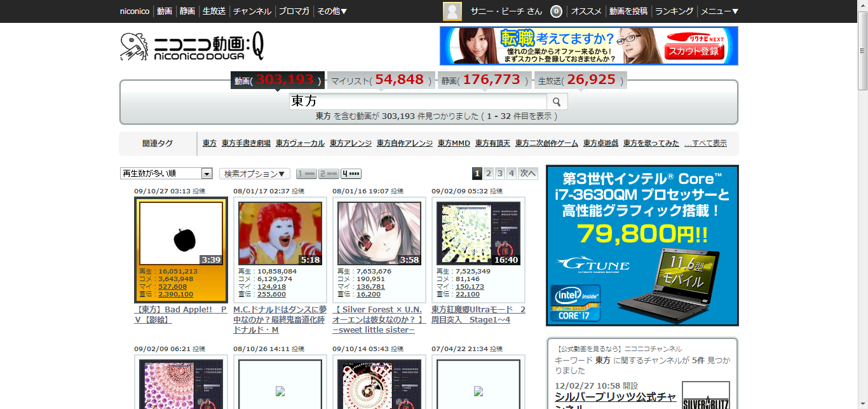Click the Niconico Douga logo

[x=192, y=46]
